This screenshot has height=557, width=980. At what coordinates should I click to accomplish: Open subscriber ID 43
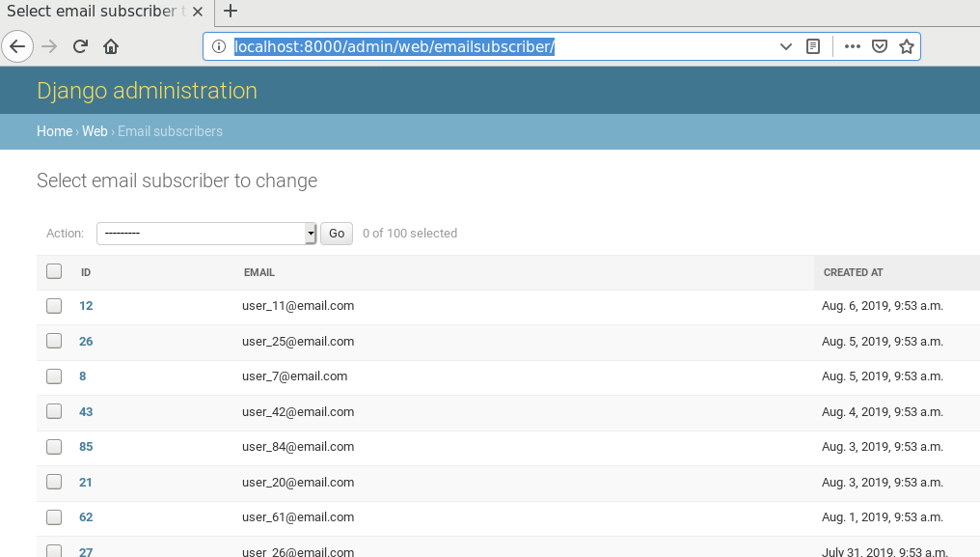click(86, 412)
